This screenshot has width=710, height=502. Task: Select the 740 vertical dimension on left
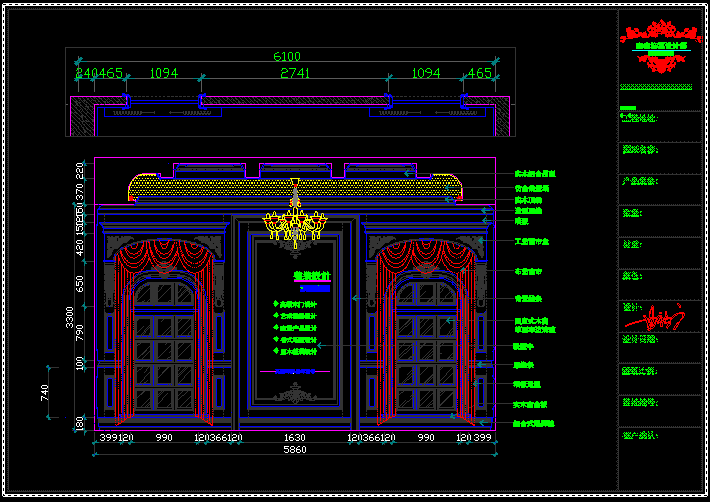tap(44, 393)
